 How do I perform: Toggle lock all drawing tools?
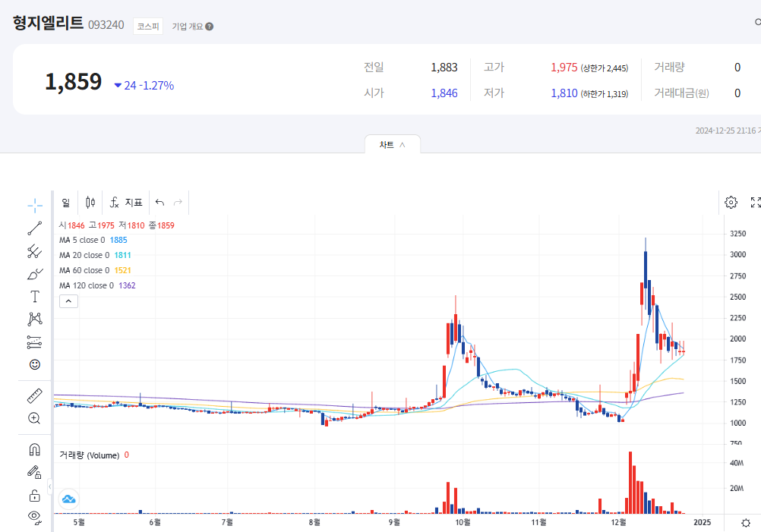coord(34,495)
